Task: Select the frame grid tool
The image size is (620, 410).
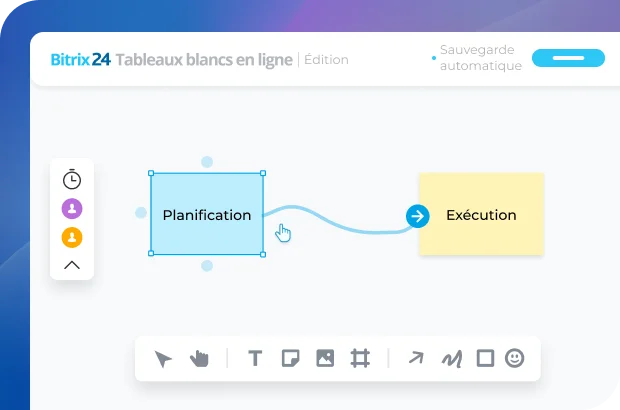Action: pyautogui.click(x=359, y=358)
